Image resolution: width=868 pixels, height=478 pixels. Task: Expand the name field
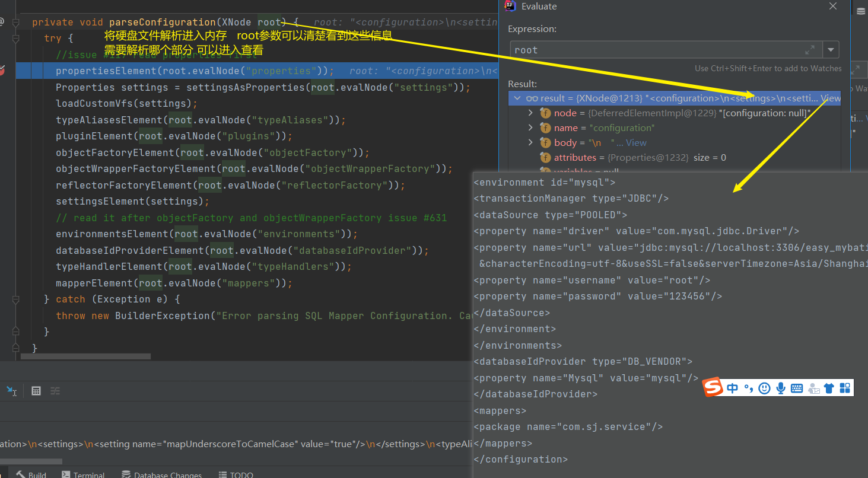tap(530, 128)
